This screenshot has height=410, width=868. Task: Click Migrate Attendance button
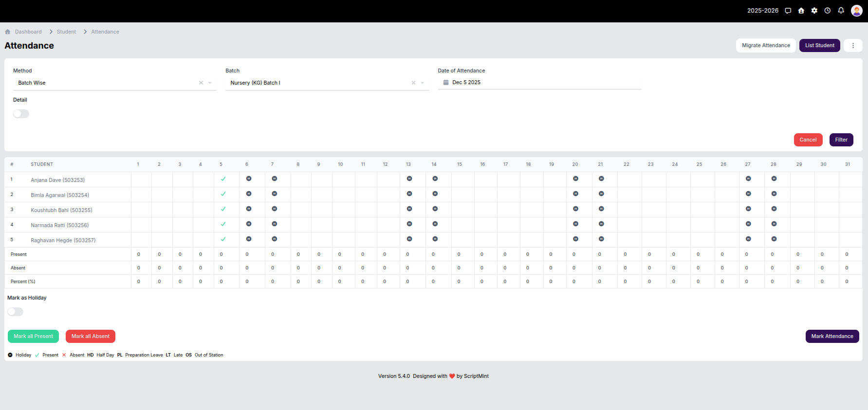[x=766, y=45]
